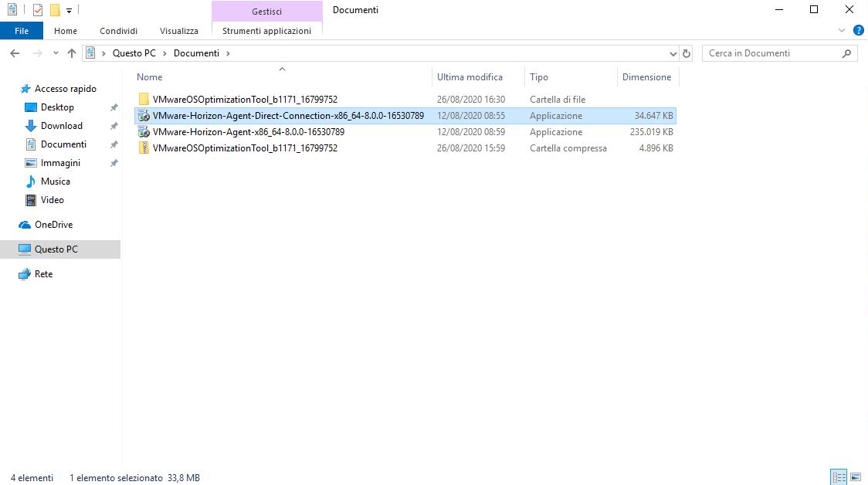Click the Direct-Connection installer icon

pos(144,116)
